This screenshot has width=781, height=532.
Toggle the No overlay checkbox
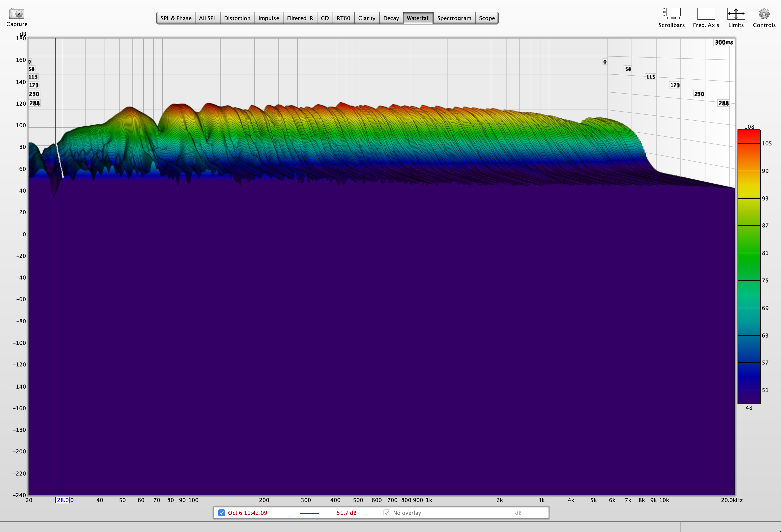(x=387, y=513)
